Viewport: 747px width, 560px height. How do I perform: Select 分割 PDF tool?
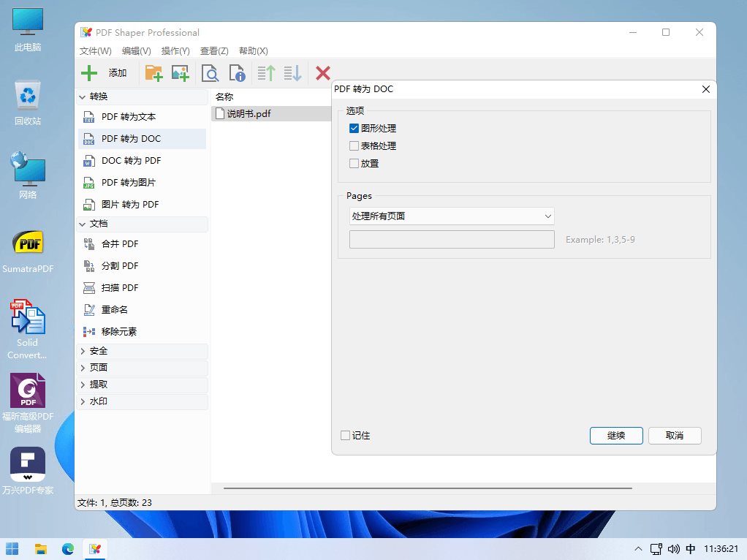point(142,266)
